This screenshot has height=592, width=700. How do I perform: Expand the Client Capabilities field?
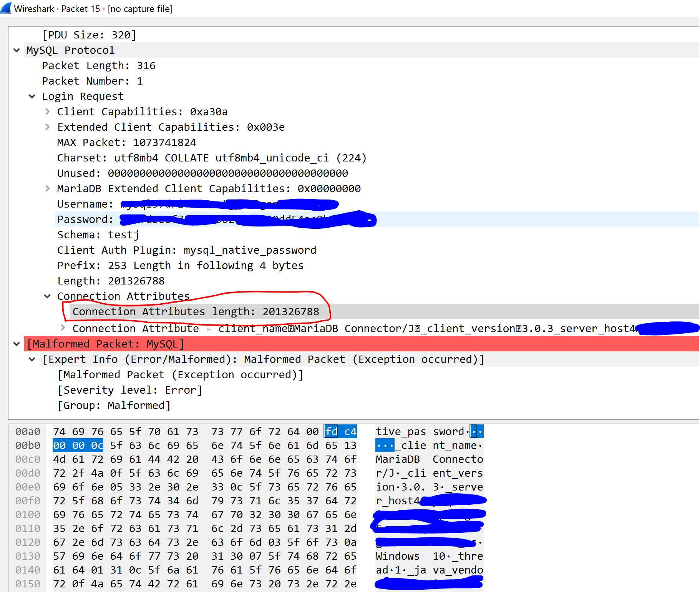click(x=47, y=112)
